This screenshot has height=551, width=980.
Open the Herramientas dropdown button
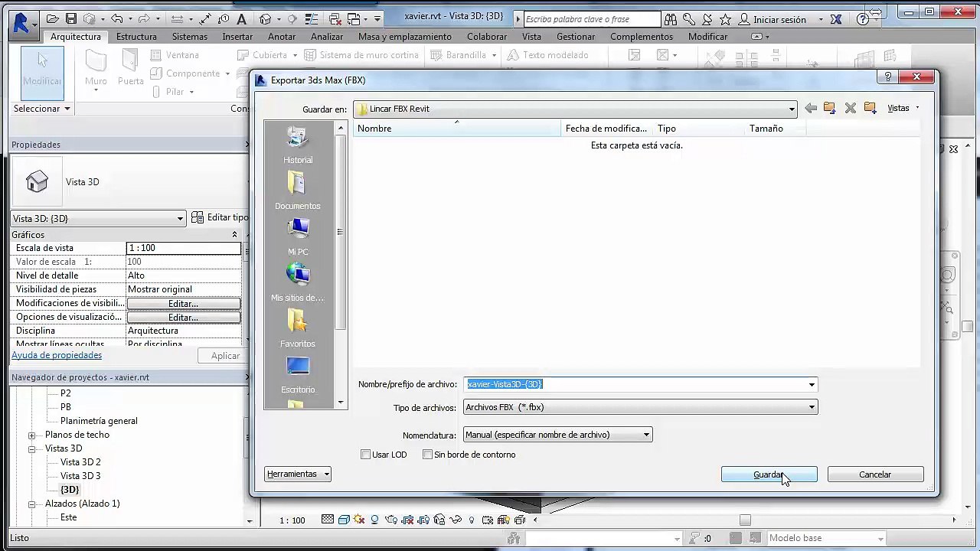tap(298, 474)
